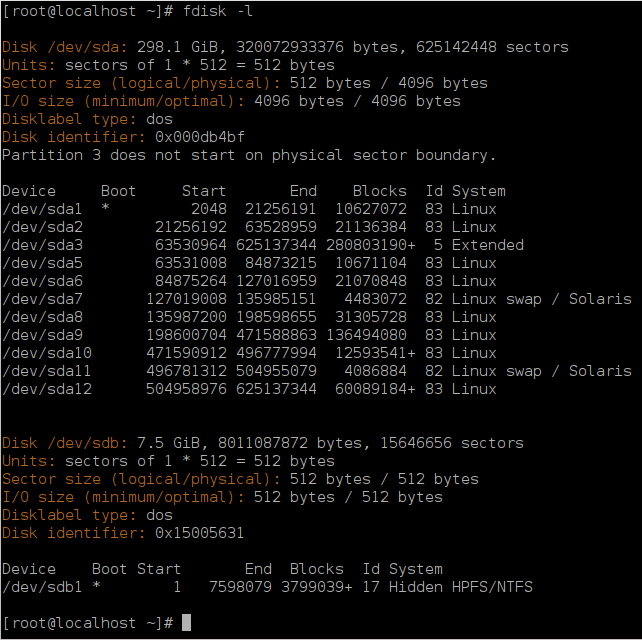Click the /dev/sda1 device entry
Viewport: 642px width, 640px height.
[x=42, y=209]
